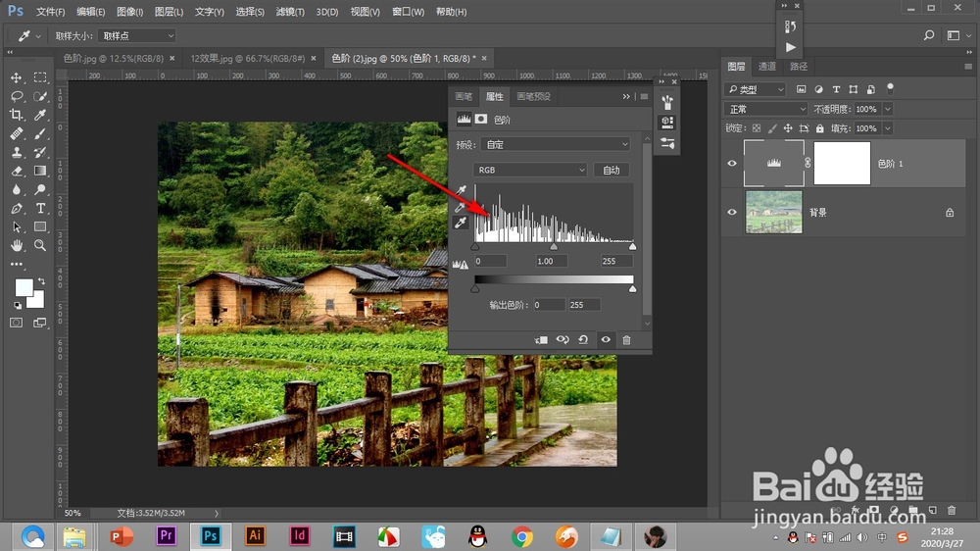Pick the white point eyedropper in Levels
This screenshot has width=980, height=551.
pos(462,223)
